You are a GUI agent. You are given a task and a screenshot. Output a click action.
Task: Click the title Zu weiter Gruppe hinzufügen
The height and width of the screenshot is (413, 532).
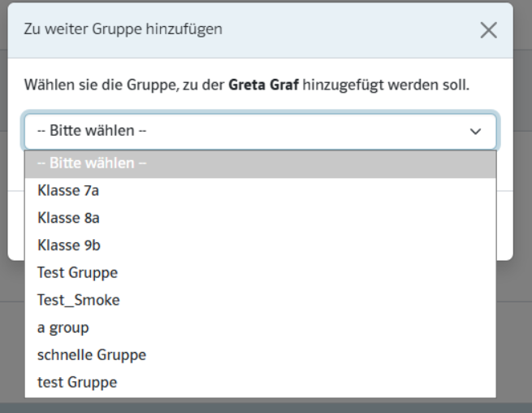[x=123, y=30]
